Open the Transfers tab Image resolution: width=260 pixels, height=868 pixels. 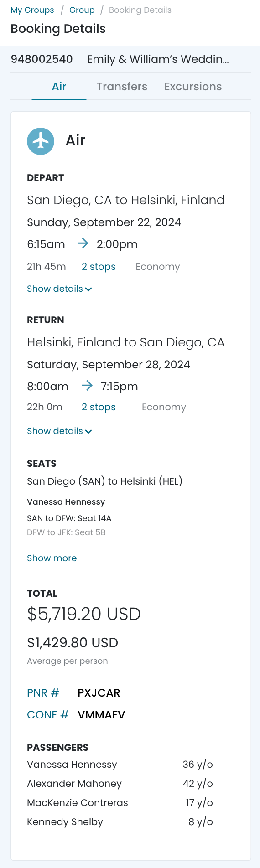(x=122, y=87)
